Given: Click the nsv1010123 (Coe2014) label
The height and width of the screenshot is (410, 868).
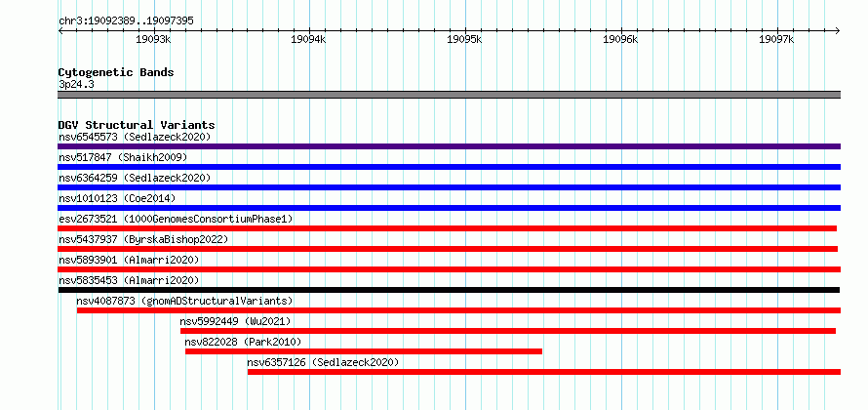Looking at the screenshot, I should tap(117, 198).
